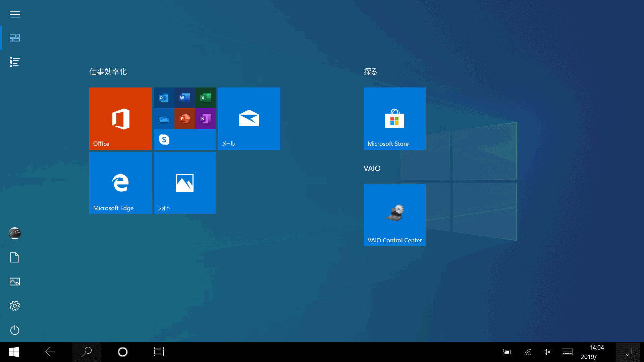Open the Pictures folder shortcut
The height and width of the screenshot is (362, 644).
(x=15, y=282)
